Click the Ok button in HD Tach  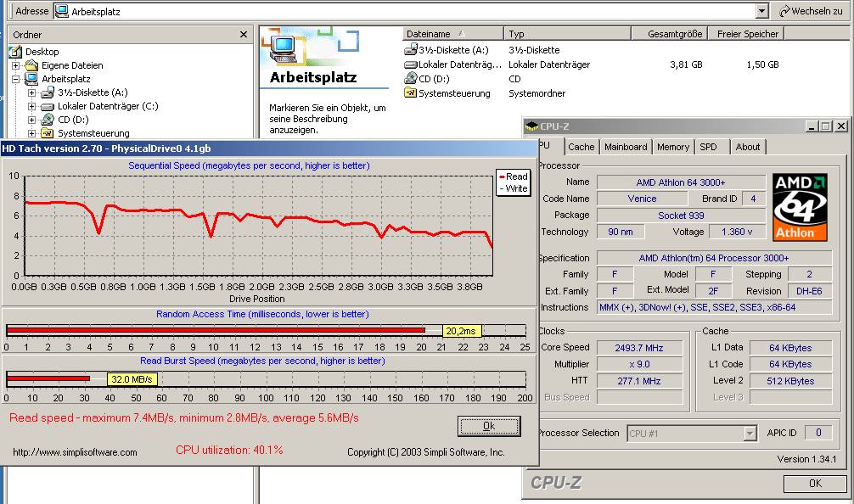pos(489,426)
